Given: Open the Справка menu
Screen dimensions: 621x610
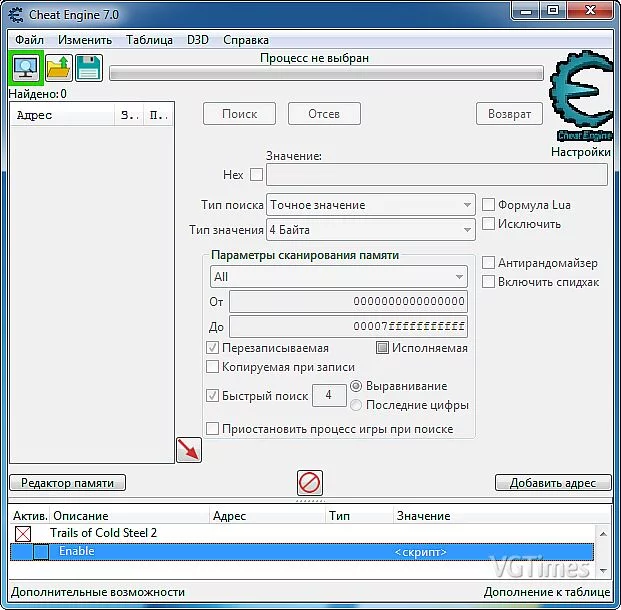Looking at the screenshot, I should pyautogui.click(x=246, y=40).
